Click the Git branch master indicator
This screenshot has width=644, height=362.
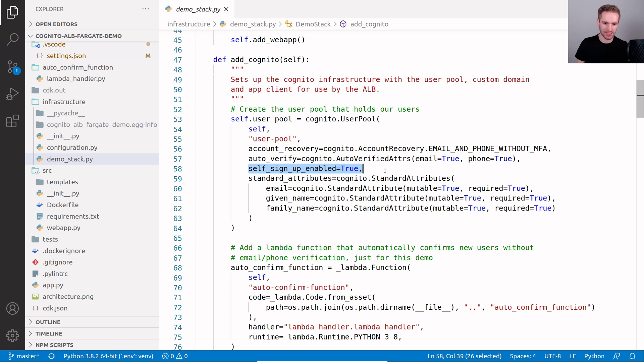click(x=24, y=356)
